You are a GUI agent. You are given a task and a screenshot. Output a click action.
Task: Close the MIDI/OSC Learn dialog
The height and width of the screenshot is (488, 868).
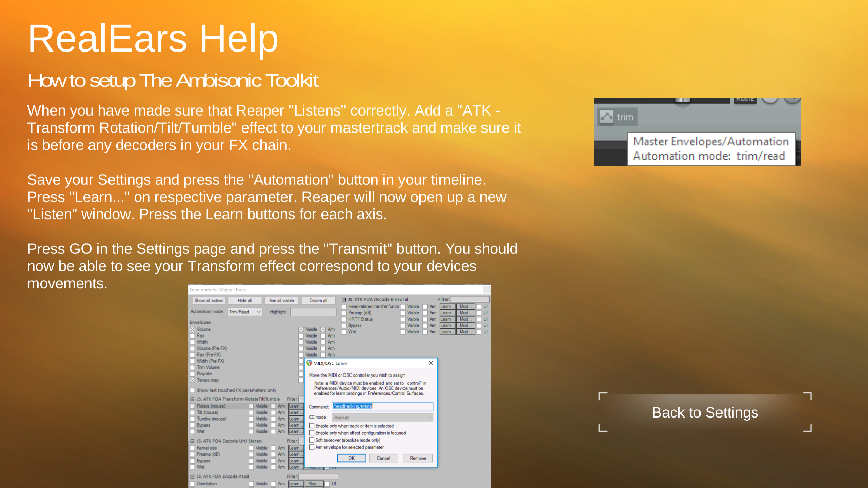tap(431, 363)
